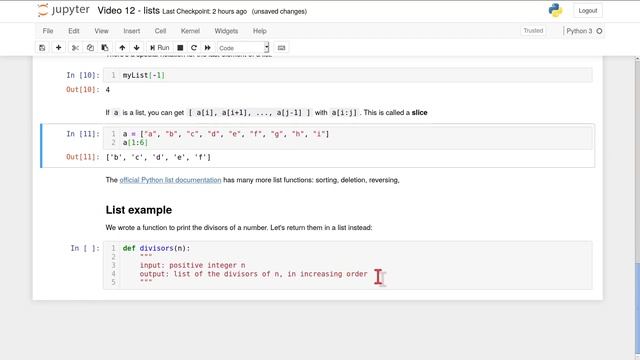Click the Python logo icon
The width and height of the screenshot is (640, 360).
tap(555, 10)
